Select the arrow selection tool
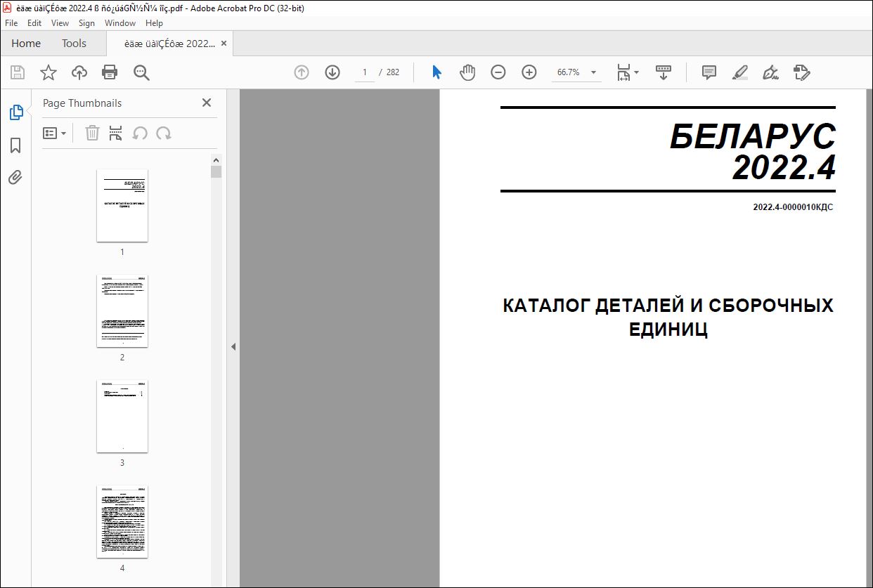 [x=436, y=72]
